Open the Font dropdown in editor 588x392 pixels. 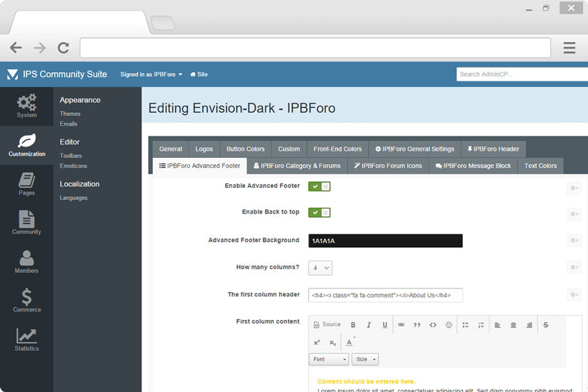click(x=329, y=359)
